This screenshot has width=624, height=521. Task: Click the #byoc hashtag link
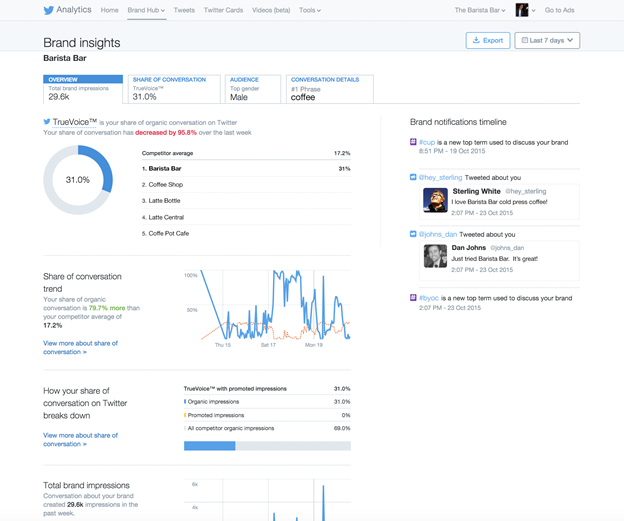(x=429, y=298)
